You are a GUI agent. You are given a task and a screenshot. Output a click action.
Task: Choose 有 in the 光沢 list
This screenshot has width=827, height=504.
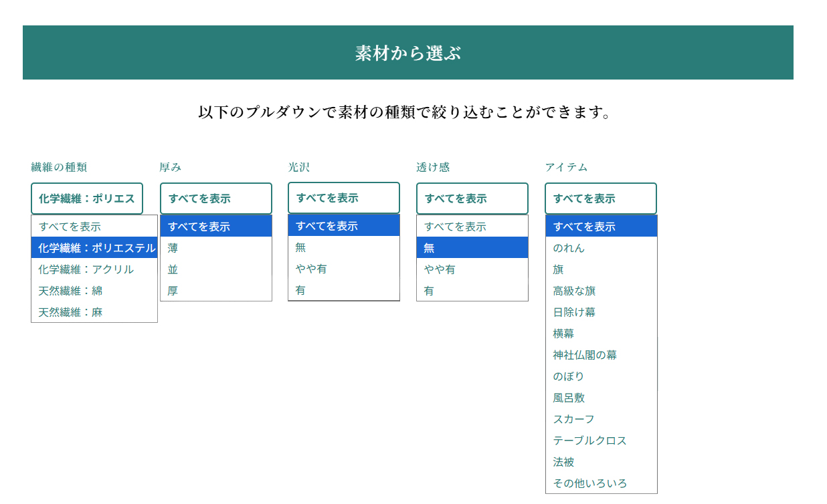(x=344, y=290)
